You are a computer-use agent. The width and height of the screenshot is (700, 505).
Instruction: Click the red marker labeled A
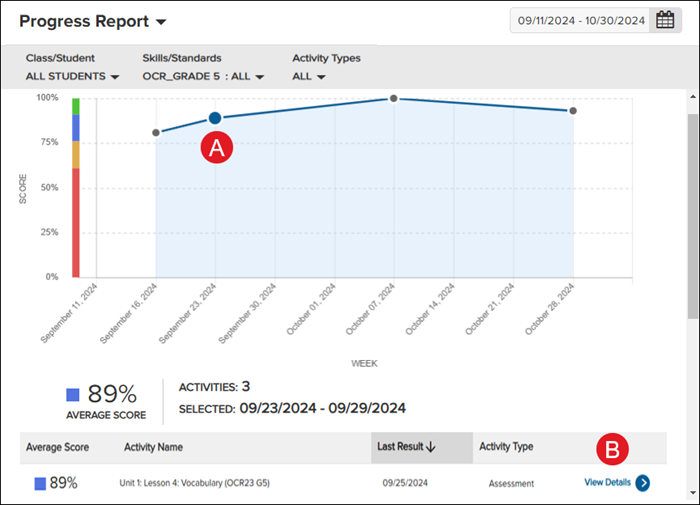point(217,148)
